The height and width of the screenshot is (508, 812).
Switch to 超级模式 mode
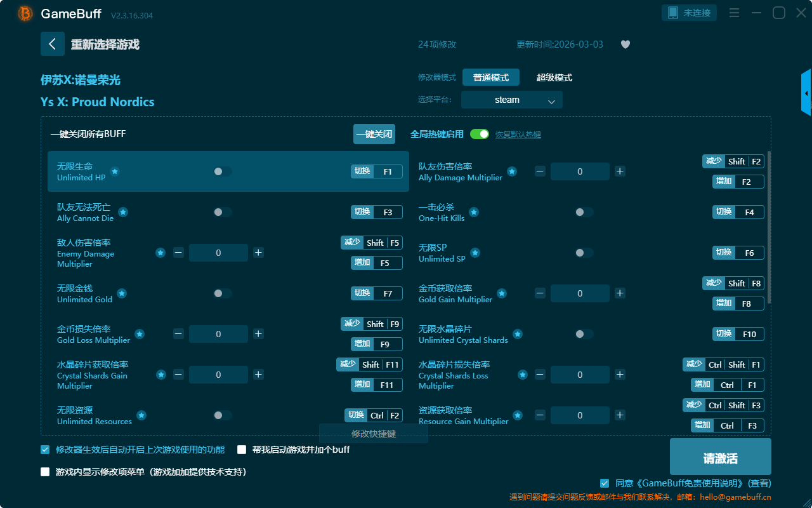pyautogui.click(x=554, y=77)
